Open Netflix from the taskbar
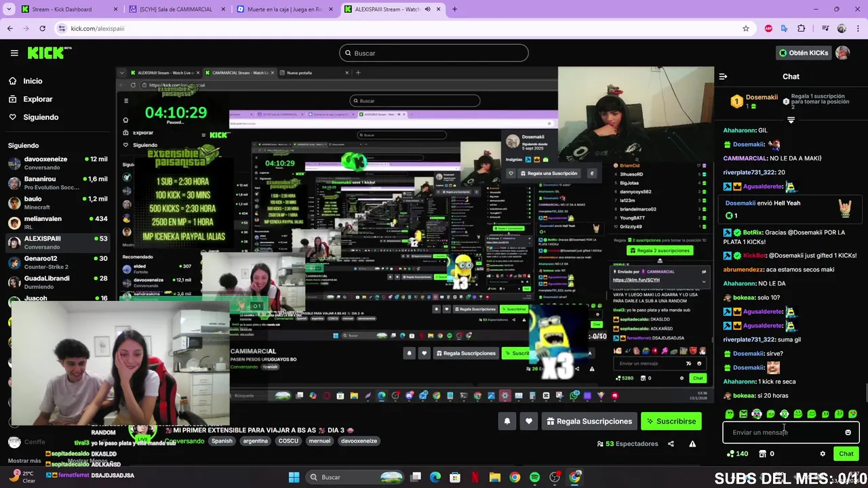The image size is (868, 488). click(x=475, y=477)
